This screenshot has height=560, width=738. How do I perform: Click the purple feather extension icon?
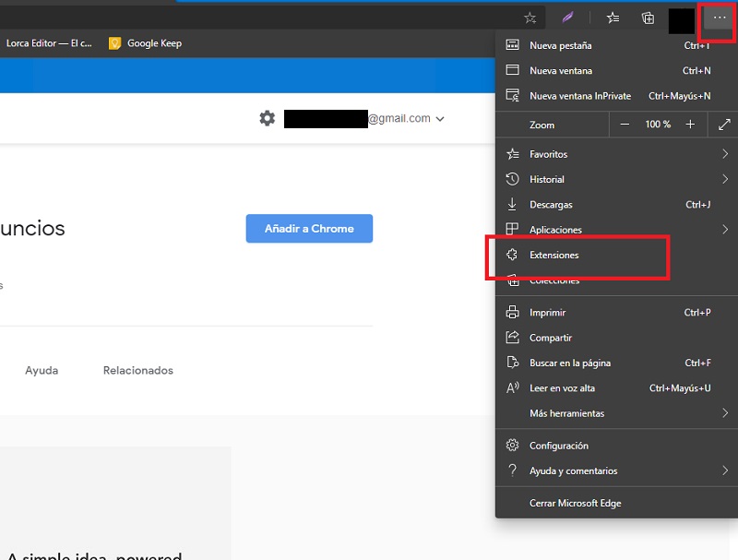[568, 18]
